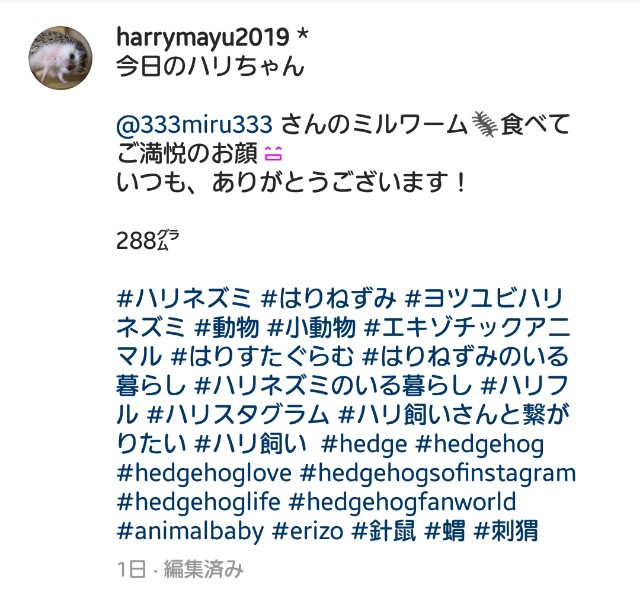The height and width of the screenshot is (602, 640).
Task: Select the #ハリ飼い hashtag
Action: [x=251, y=444]
